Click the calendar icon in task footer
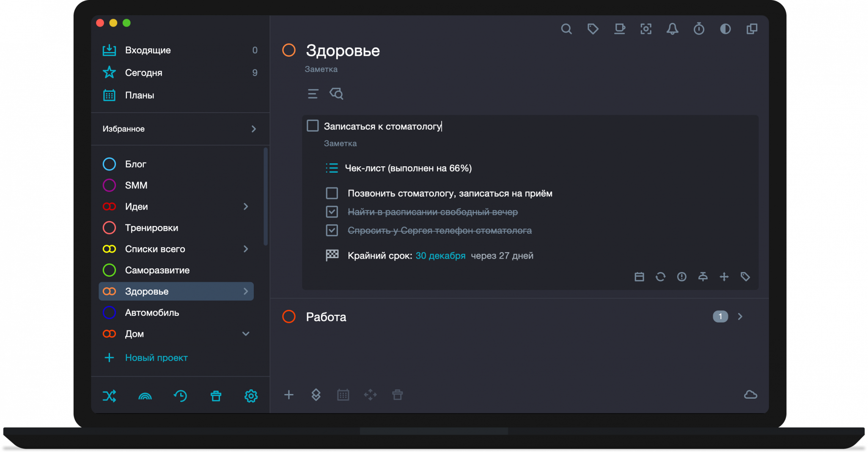Image resolution: width=868 pixels, height=452 pixels. click(639, 277)
